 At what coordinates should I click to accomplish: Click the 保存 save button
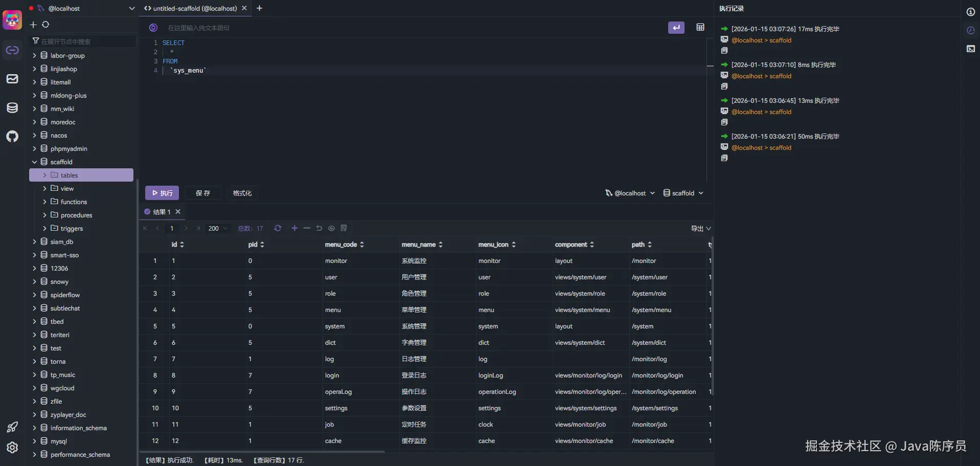[203, 193]
